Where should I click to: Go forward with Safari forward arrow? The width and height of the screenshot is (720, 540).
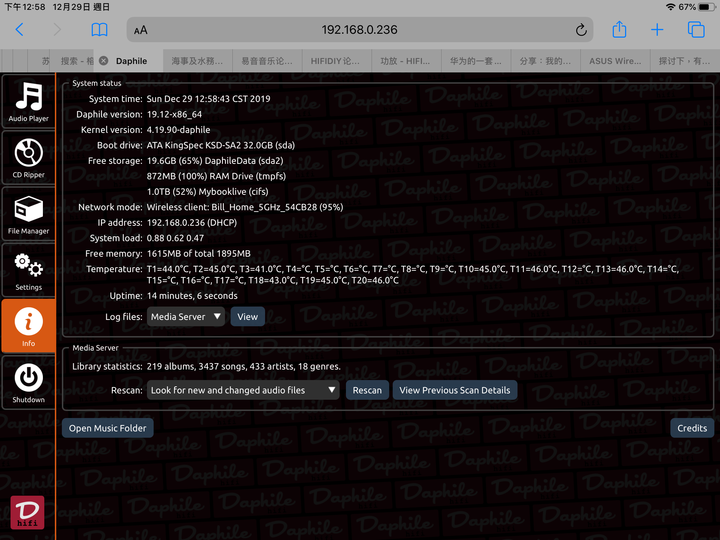57,30
